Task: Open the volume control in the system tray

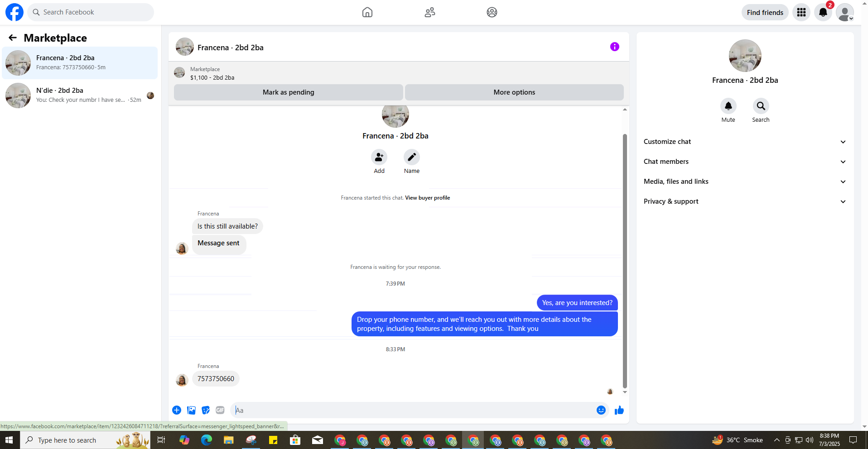Action: point(810,440)
